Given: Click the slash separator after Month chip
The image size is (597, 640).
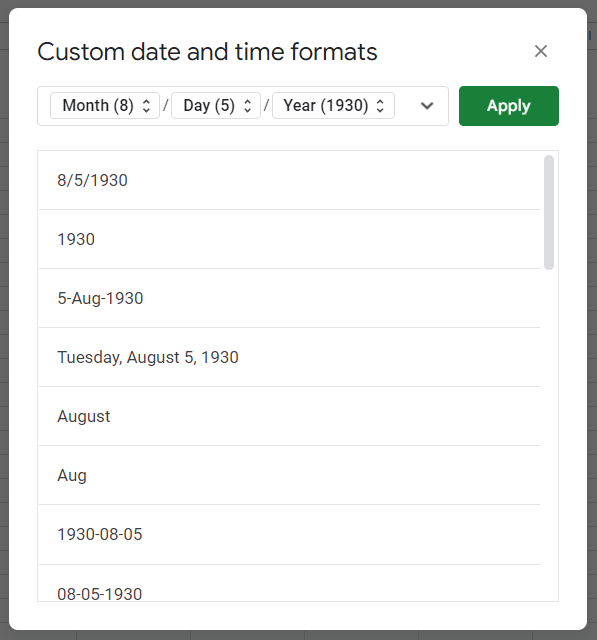Looking at the screenshot, I should click(165, 106).
